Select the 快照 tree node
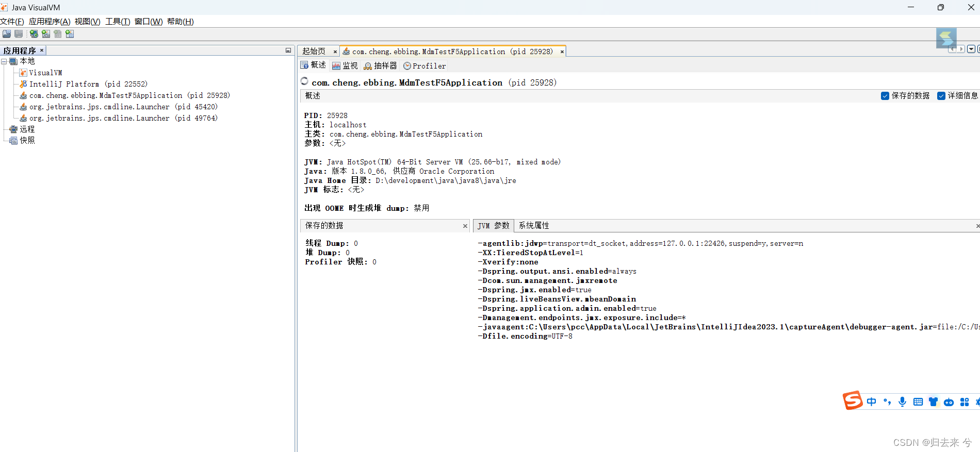 pos(27,141)
